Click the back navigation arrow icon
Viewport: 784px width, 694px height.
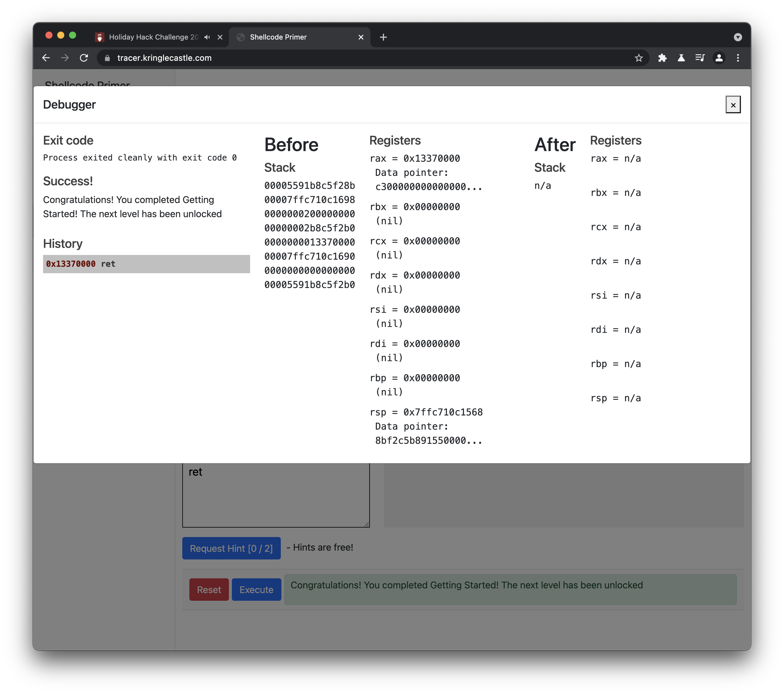45,57
